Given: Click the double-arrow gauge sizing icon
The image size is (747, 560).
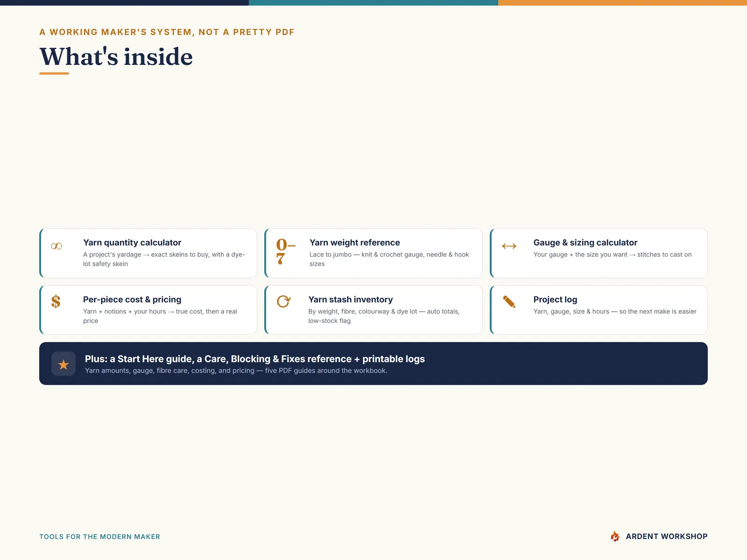Looking at the screenshot, I should click(x=509, y=246).
